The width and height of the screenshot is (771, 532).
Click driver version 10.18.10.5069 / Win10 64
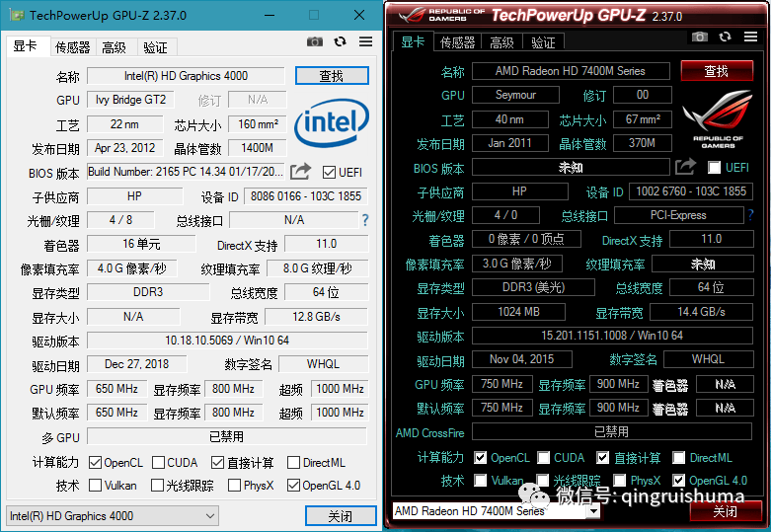point(227,341)
